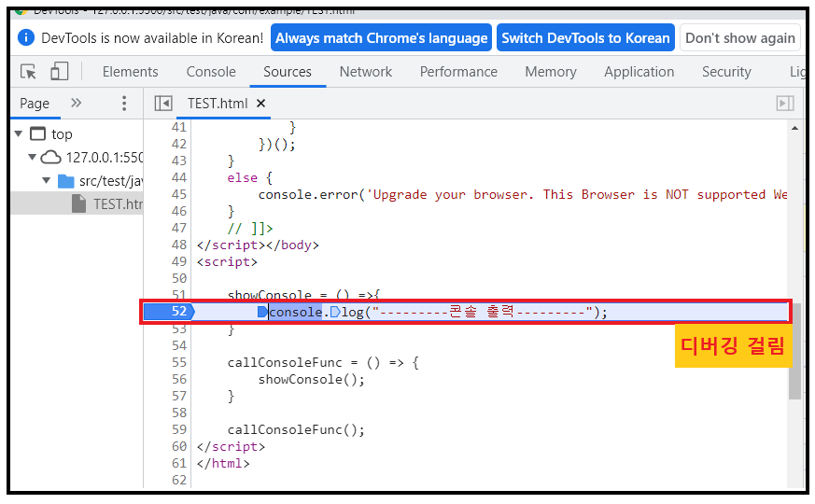
Task: Show the debugger sidebar panel icon
Action: click(785, 104)
